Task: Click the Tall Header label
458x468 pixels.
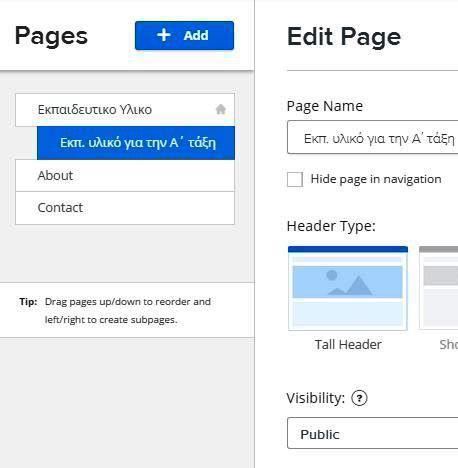Action: [x=348, y=344]
